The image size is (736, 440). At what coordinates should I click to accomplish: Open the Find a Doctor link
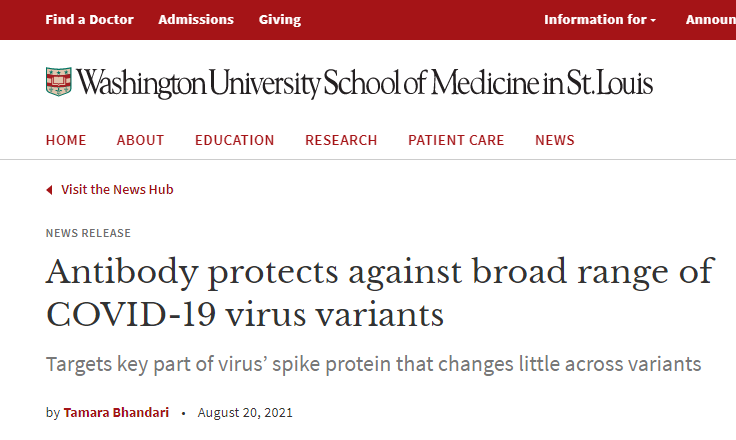(89, 20)
